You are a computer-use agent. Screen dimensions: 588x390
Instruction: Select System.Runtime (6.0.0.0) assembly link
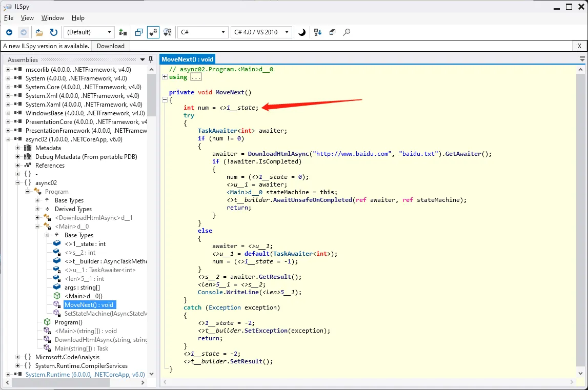[85, 374]
